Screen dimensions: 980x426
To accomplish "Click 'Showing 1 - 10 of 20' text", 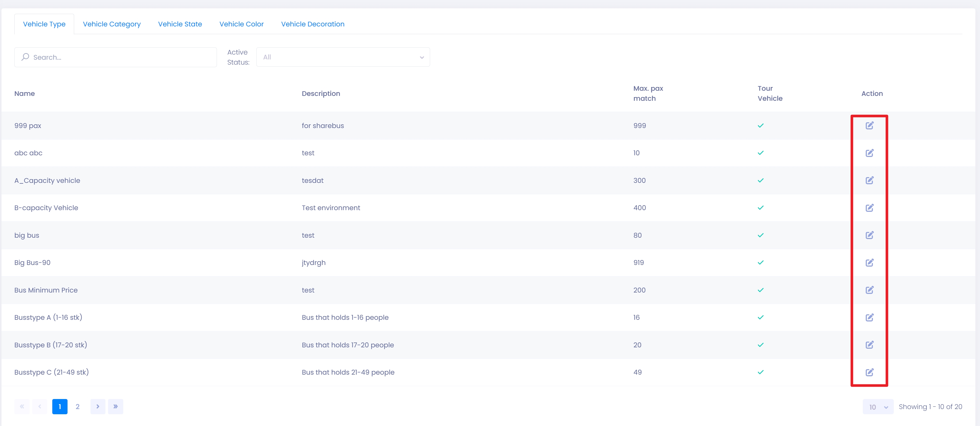I will (930, 406).
